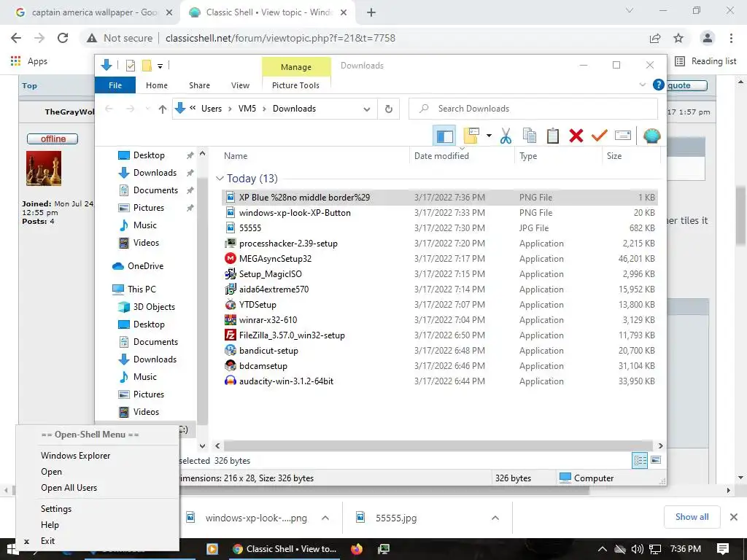This screenshot has height=560, width=747.
Task: Click the Top link on forum page
Action: [29, 86]
